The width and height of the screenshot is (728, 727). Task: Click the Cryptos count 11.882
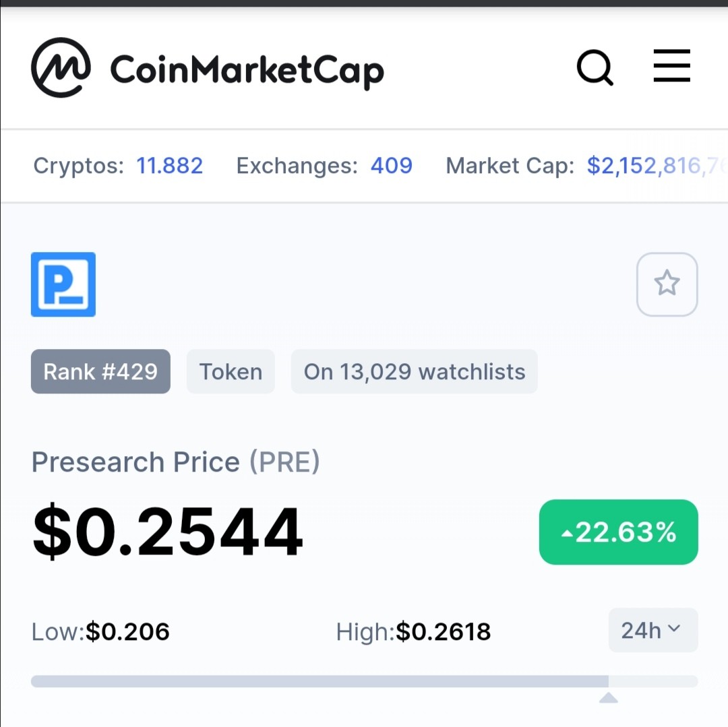click(x=169, y=166)
